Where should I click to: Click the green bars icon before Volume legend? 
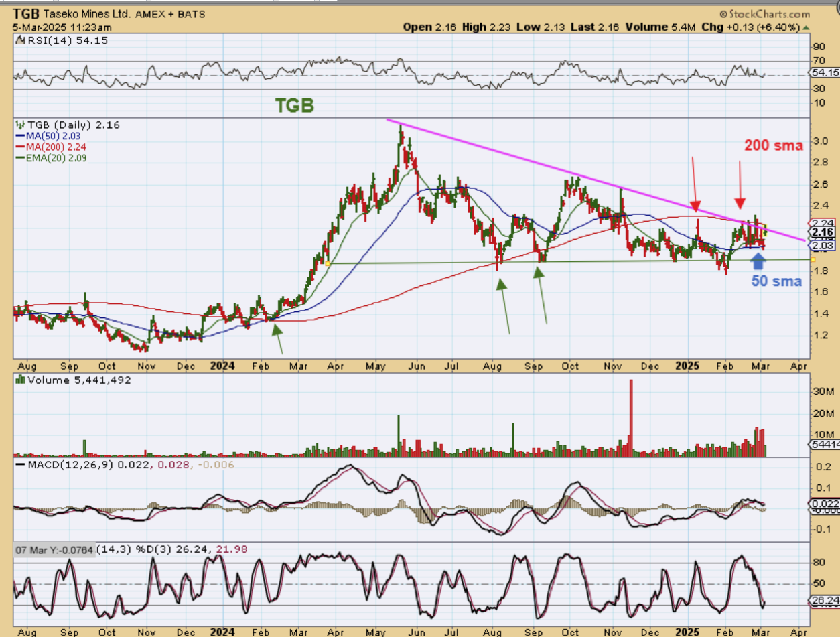tap(19, 380)
